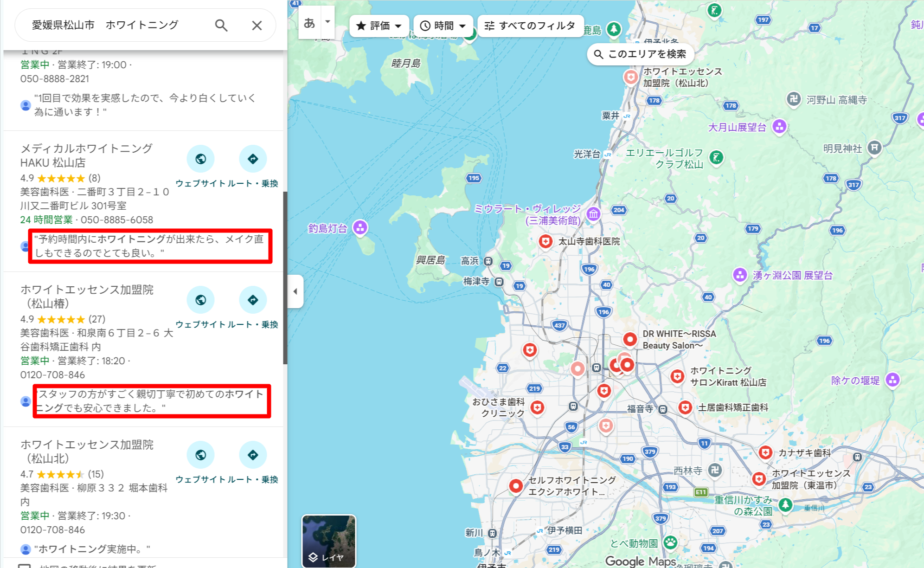
Task: Click phone number 050-8888-2821
Action: 55,79
